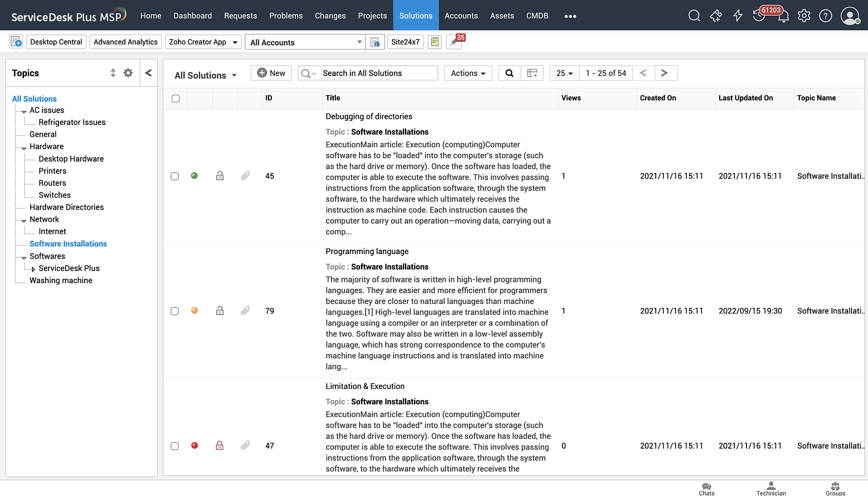The height and width of the screenshot is (496, 868).
Task: Check the checkbox for Limitation & Execution row
Action: (175, 446)
